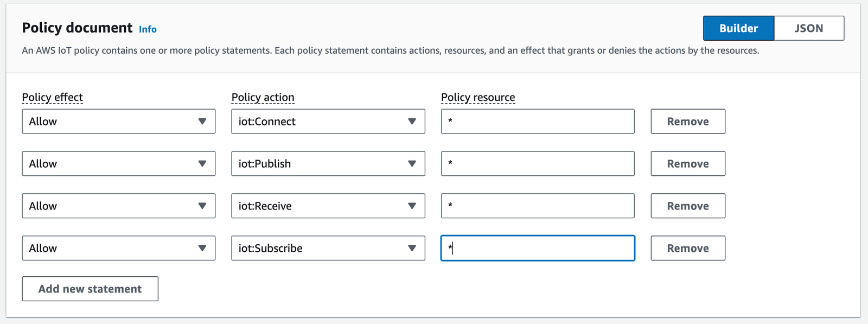Click the resource field for iot:Publish

(538, 164)
